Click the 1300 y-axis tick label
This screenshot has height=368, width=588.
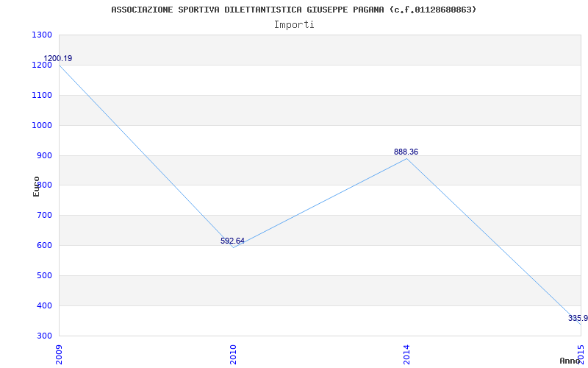pyautogui.click(x=42, y=35)
